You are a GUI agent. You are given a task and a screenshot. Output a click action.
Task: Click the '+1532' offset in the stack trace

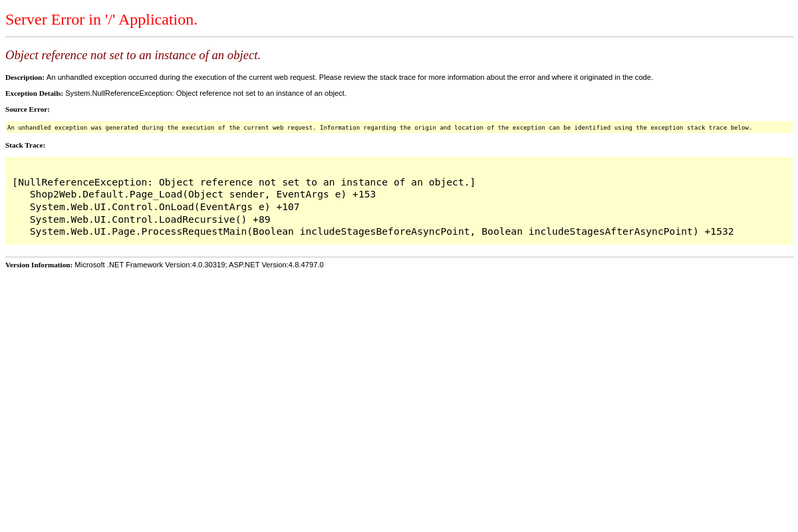point(719,231)
